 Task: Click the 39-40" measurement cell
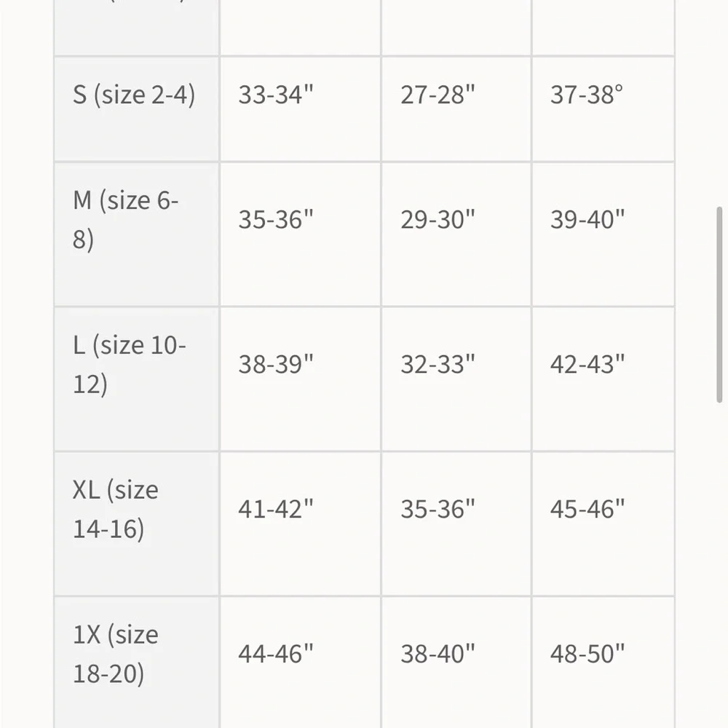tap(587, 220)
